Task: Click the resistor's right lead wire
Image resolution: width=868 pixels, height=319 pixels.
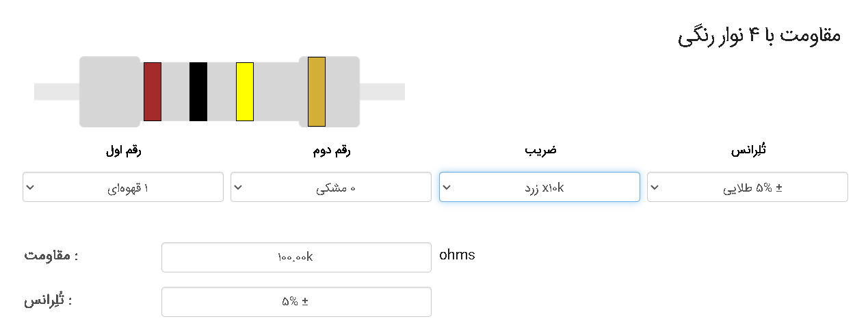Action: (382, 92)
